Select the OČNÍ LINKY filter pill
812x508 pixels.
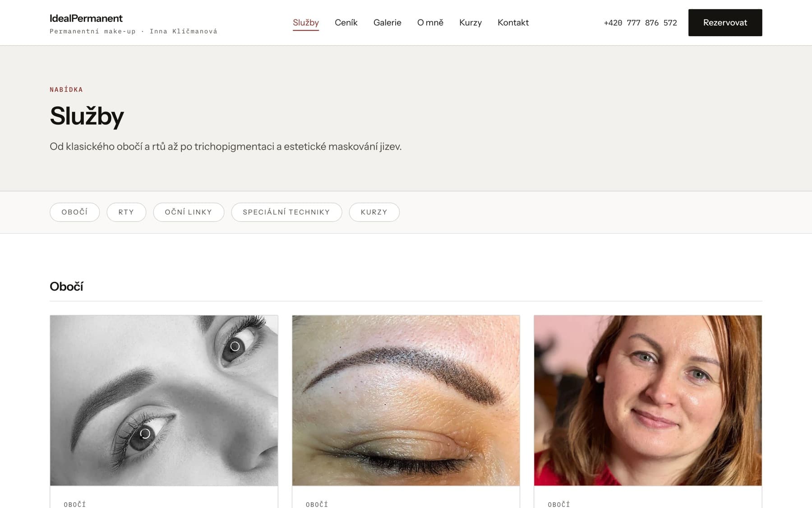[x=189, y=212]
